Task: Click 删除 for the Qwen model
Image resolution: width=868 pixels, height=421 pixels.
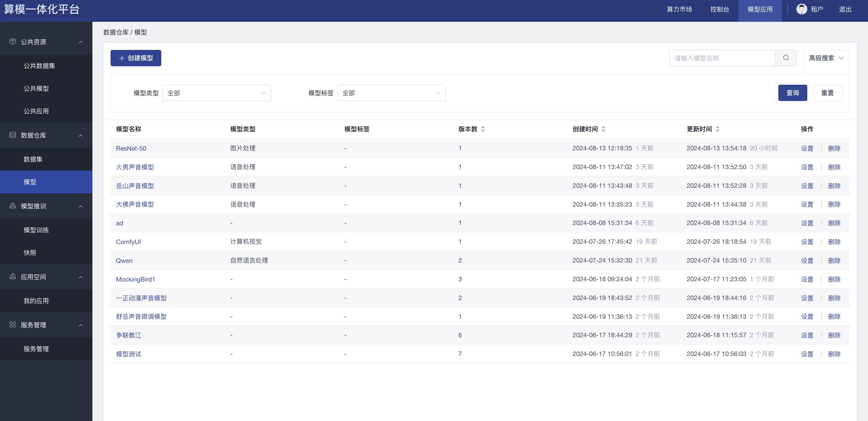Action: 834,260
